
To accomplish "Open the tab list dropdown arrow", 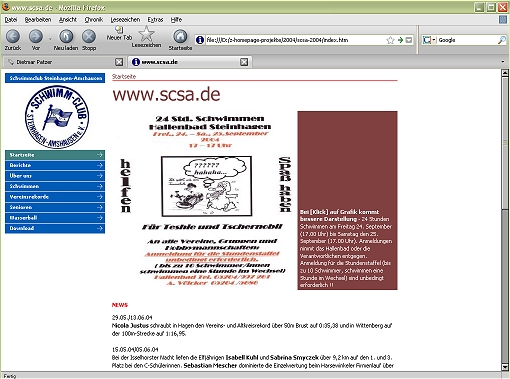I will [x=503, y=62].
